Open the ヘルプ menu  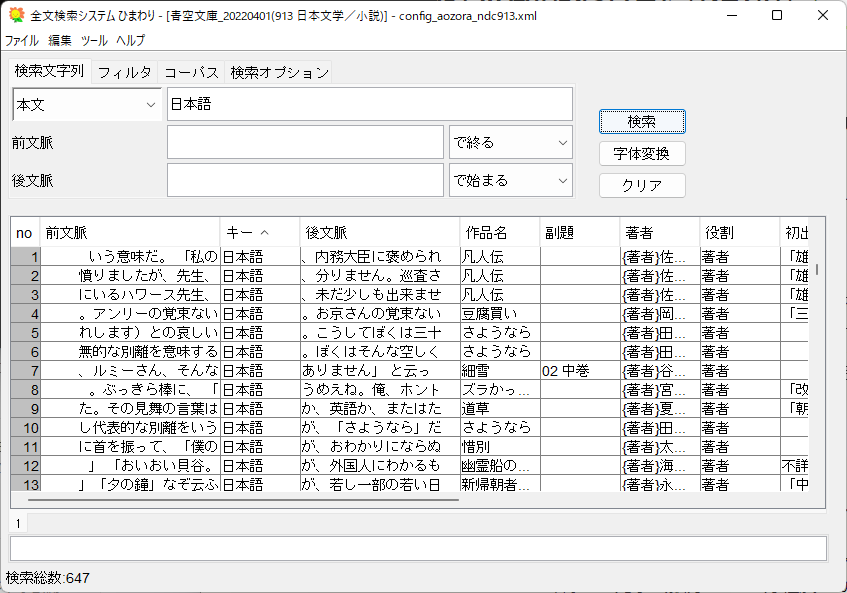[x=130, y=41]
